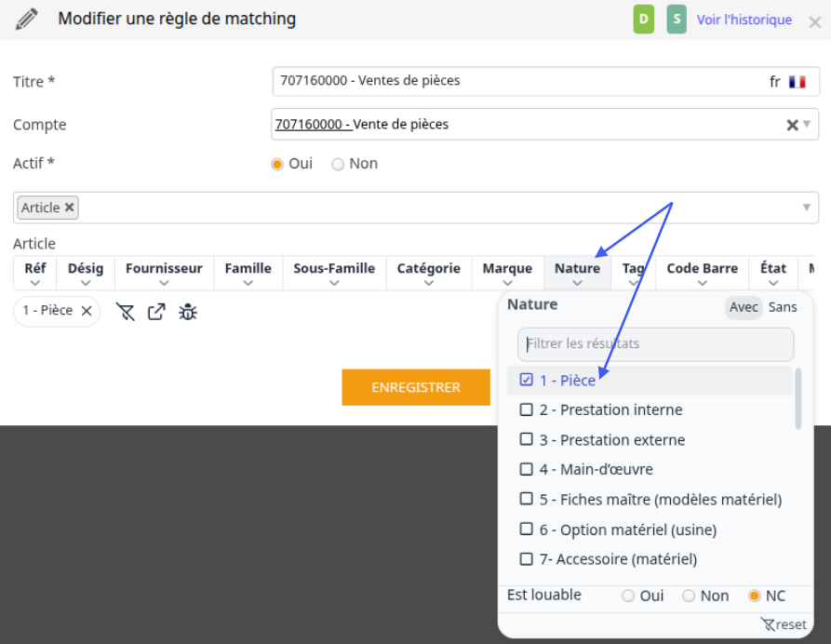Choose Non for Est louable
831x644 pixels.
[x=689, y=596]
